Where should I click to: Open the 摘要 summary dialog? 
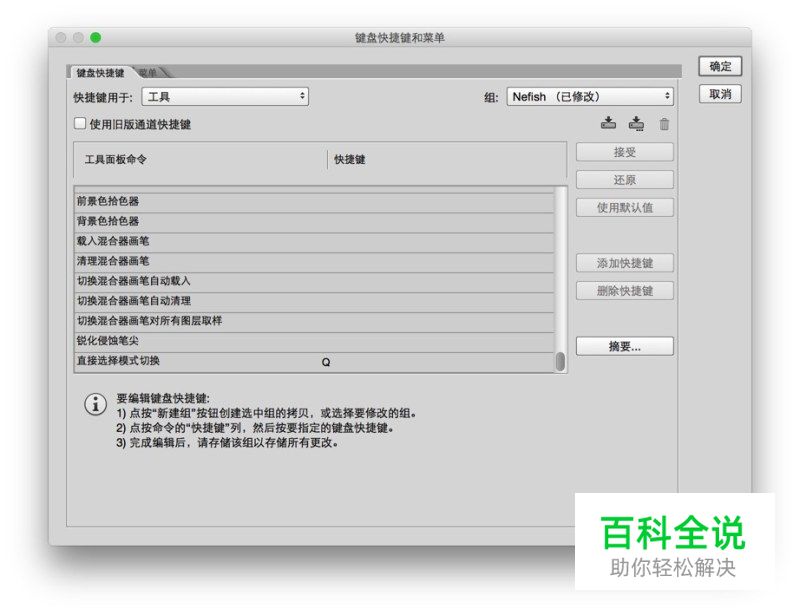[624, 345]
